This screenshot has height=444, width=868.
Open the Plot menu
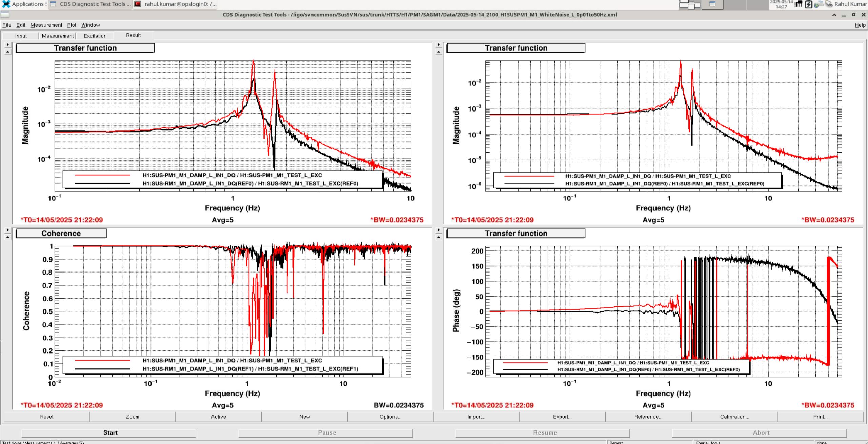pos(72,25)
